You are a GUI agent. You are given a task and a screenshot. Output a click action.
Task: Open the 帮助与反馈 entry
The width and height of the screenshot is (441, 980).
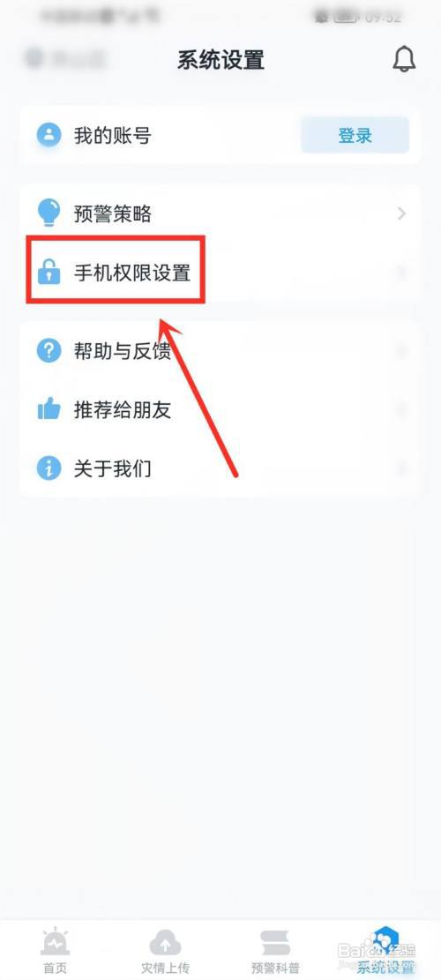[x=220, y=350]
